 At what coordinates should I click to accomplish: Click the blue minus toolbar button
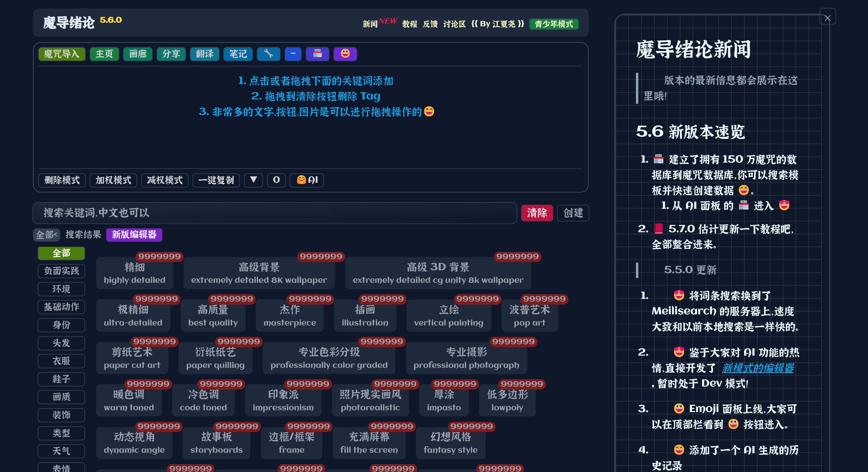pos(293,54)
